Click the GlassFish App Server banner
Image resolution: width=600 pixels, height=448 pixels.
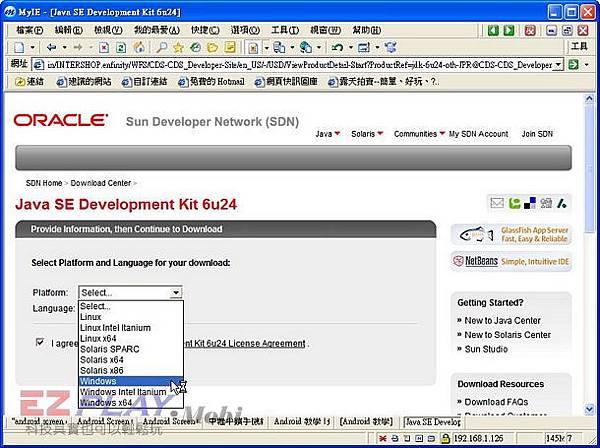(511, 234)
